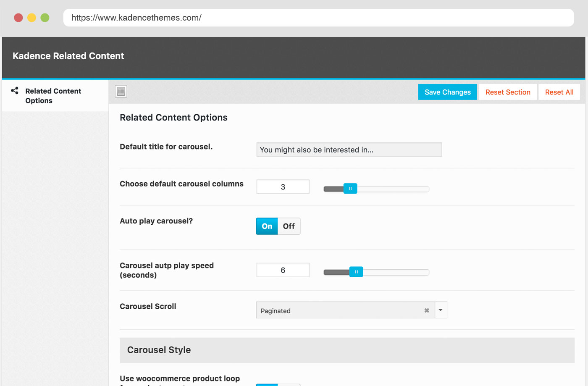Viewport: 588px width, 386px height.
Task: Click the Reset All button
Action: point(559,92)
